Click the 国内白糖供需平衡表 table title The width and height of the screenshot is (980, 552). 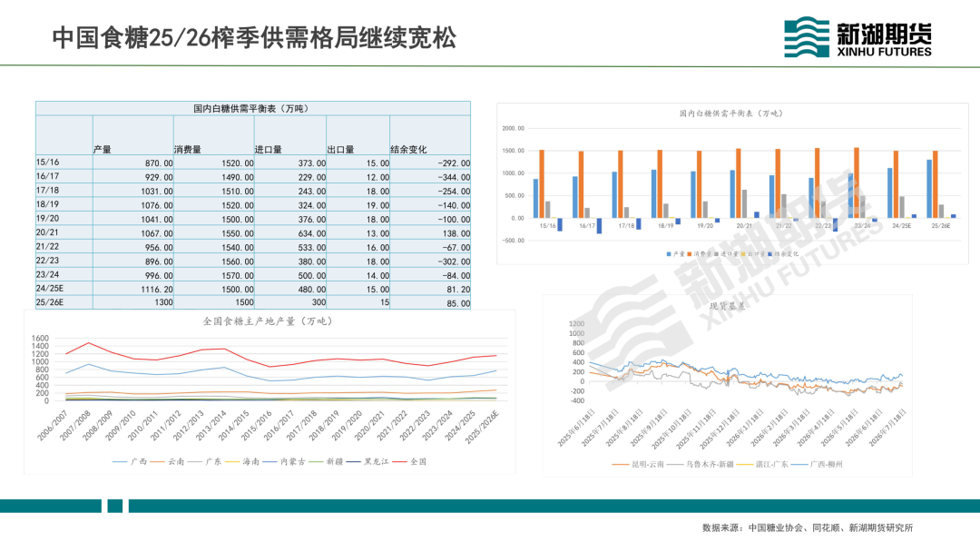click(x=251, y=109)
